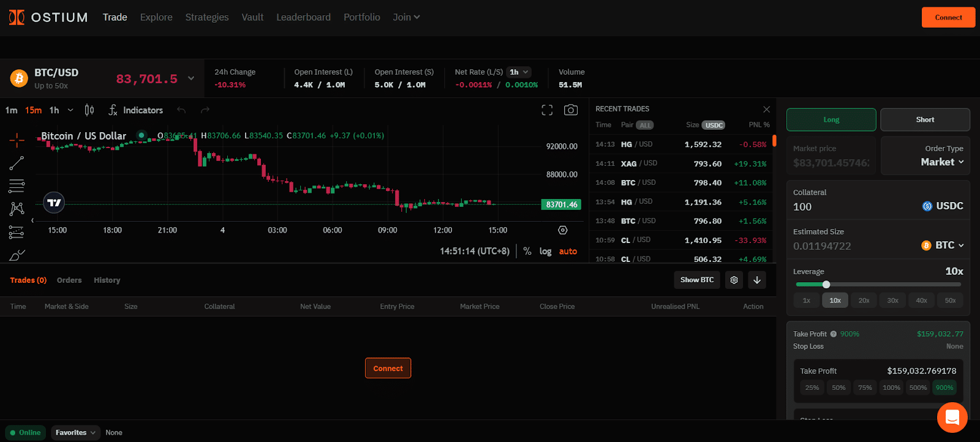Viewport: 980px width, 442px height.
Task: Open the Indicators function menu
Action: tap(135, 110)
